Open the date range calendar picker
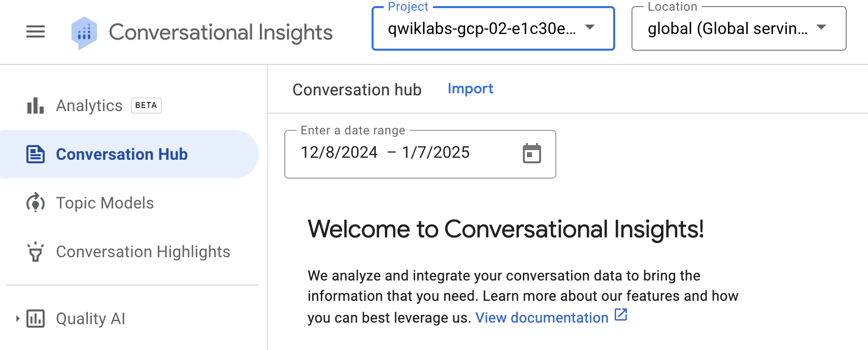868x350 pixels. click(x=532, y=153)
